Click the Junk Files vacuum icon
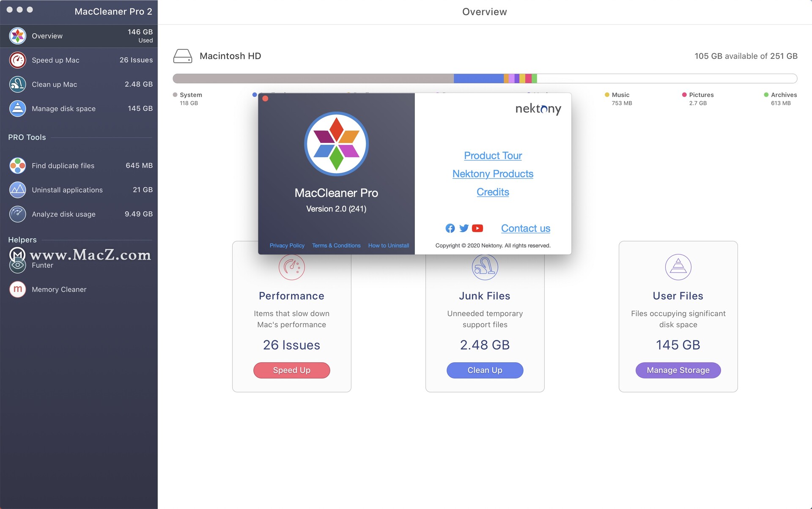The width and height of the screenshot is (812, 509). click(485, 267)
